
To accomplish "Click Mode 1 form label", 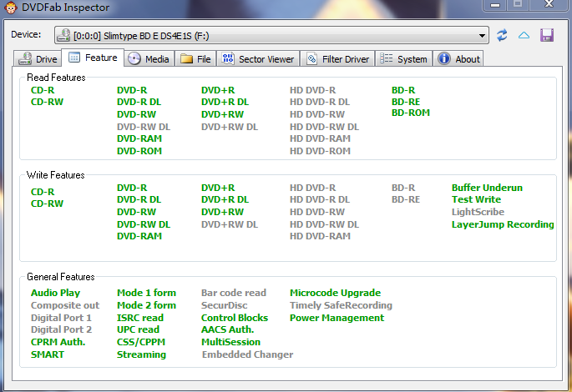I will coord(146,293).
